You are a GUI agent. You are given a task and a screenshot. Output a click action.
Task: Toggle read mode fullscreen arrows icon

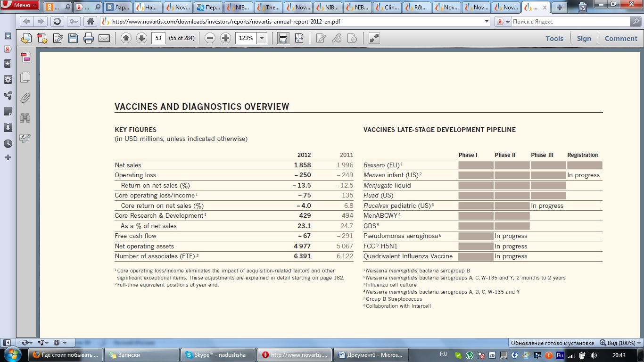tap(374, 38)
